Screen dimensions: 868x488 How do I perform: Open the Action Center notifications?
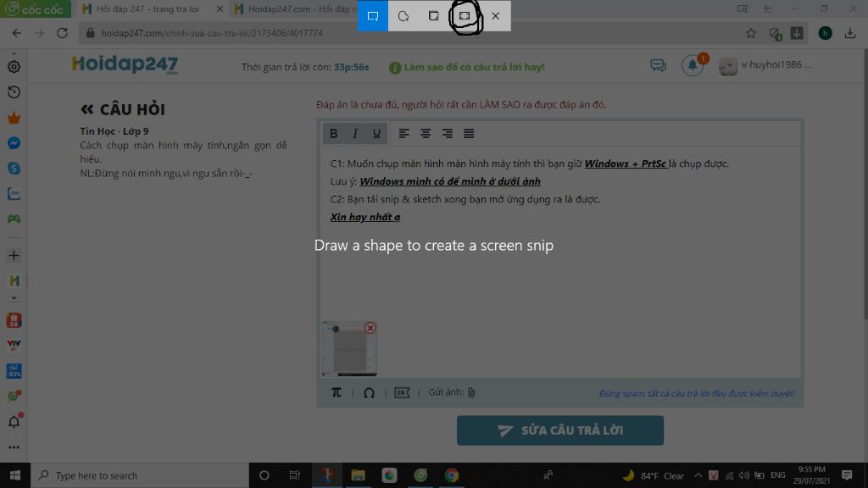pyautogui.click(x=847, y=475)
